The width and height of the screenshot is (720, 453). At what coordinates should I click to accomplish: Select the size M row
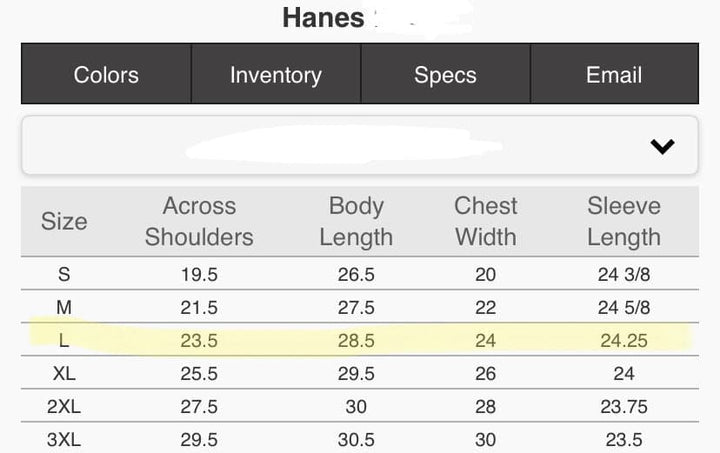click(360, 307)
